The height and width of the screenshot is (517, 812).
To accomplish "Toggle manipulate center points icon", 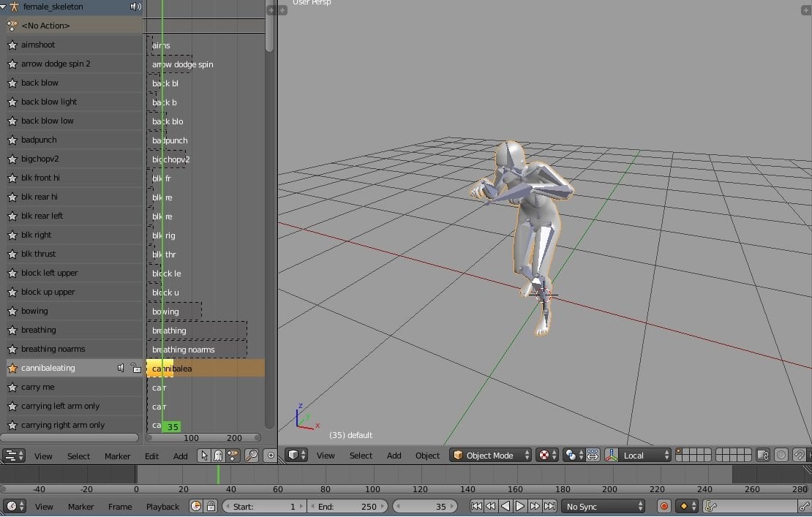I will (593, 456).
